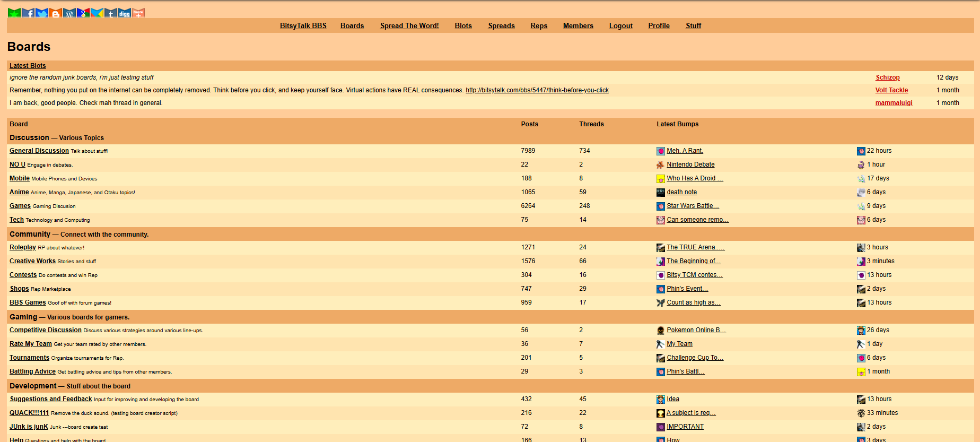Share the page on Facebook
980x442 pixels.
[28, 13]
